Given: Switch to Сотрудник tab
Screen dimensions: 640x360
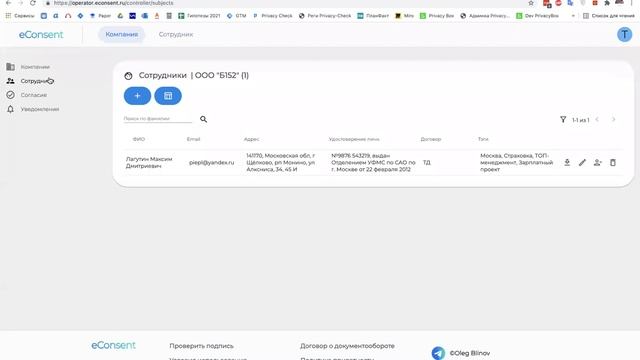Looking at the screenshot, I should 176,34.
